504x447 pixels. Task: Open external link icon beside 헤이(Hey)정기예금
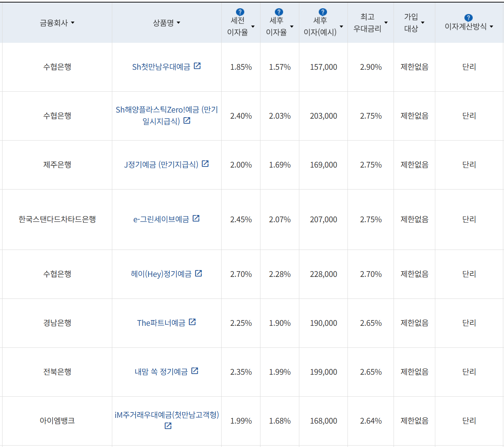tap(199, 273)
